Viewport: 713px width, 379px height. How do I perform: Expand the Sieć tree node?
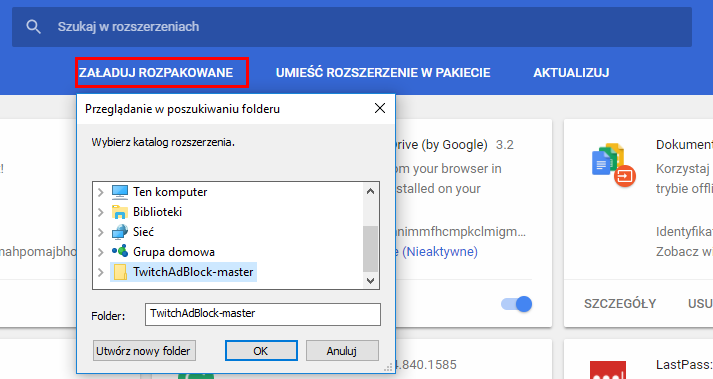pos(101,232)
